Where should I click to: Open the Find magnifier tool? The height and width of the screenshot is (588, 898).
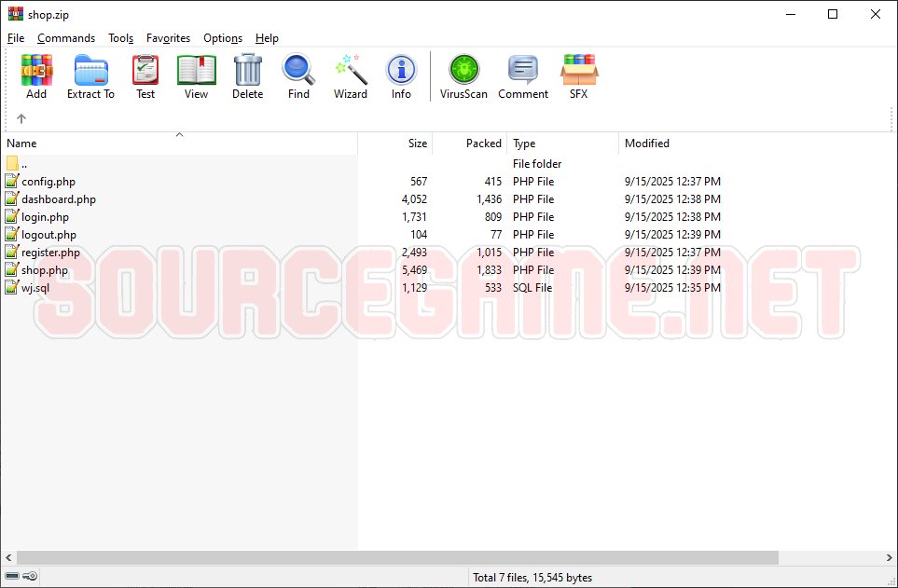click(x=298, y=75)
